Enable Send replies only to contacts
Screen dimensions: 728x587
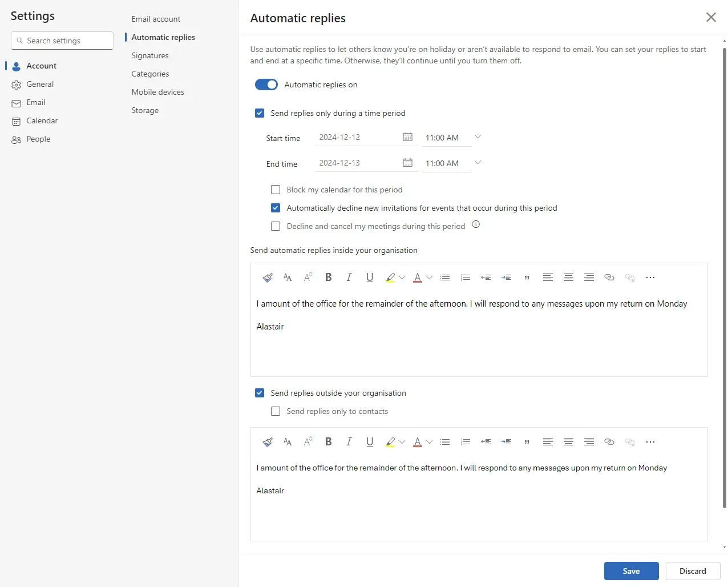coord(276,411)
